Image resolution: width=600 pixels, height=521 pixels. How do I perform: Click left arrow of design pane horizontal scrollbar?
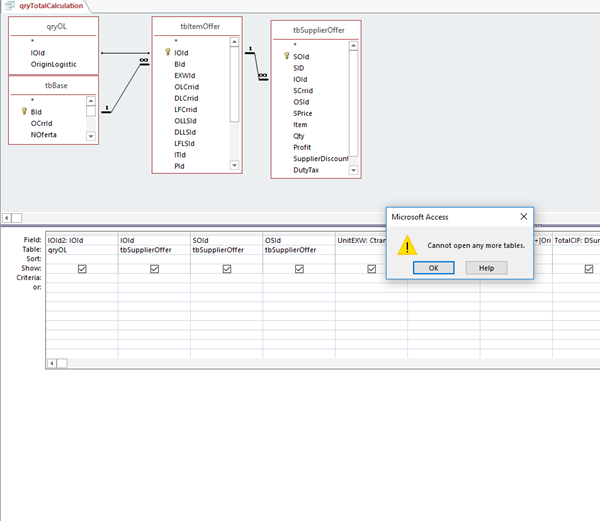pyautogui.click(x=8, y=217)
